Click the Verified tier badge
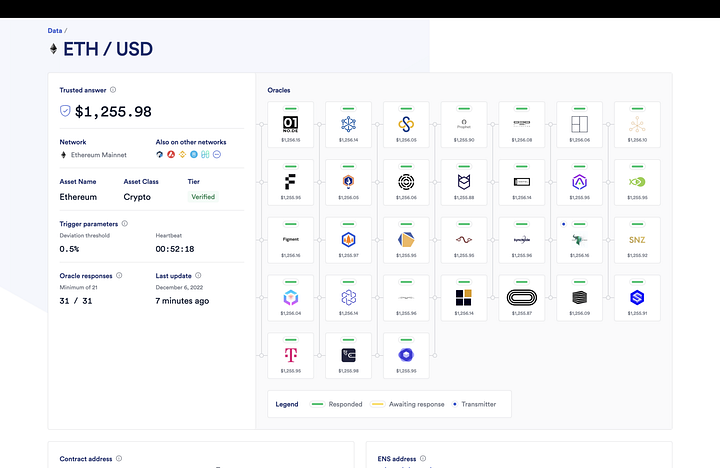This screenshot has width=720, height=468. [x=203, y=197]
